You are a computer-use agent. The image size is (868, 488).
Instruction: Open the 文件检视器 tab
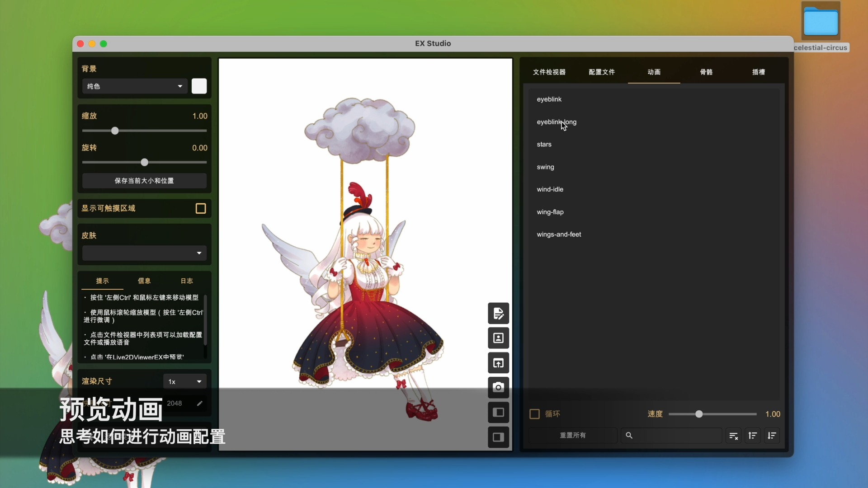[x=549, y=72]
